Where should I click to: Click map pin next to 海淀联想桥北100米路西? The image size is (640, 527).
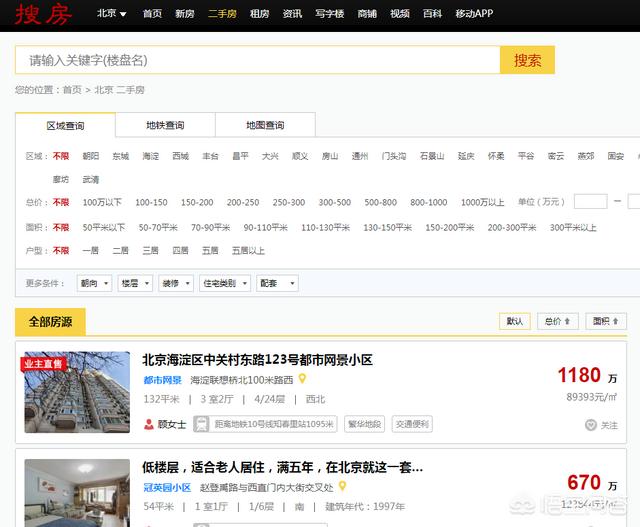pyautogui.click(x=302, y=379)
